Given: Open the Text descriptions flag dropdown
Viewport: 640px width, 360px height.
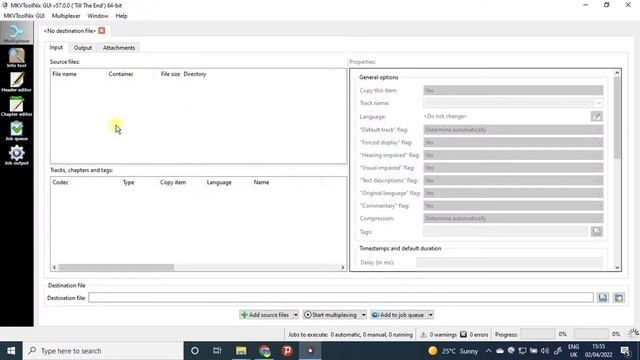Looking at the screenshot, I should tap(513, 180).
